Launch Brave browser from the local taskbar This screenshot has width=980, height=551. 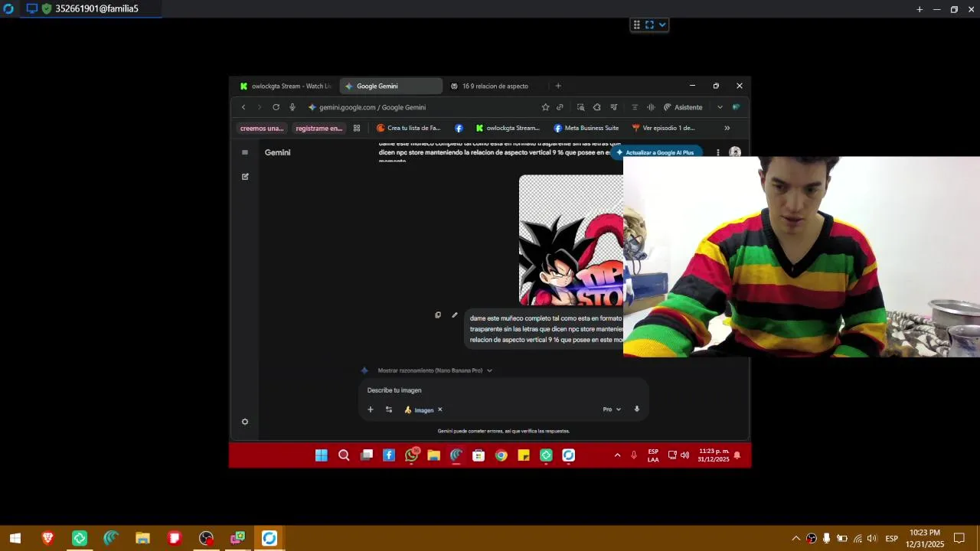click(x=47, y=538)
